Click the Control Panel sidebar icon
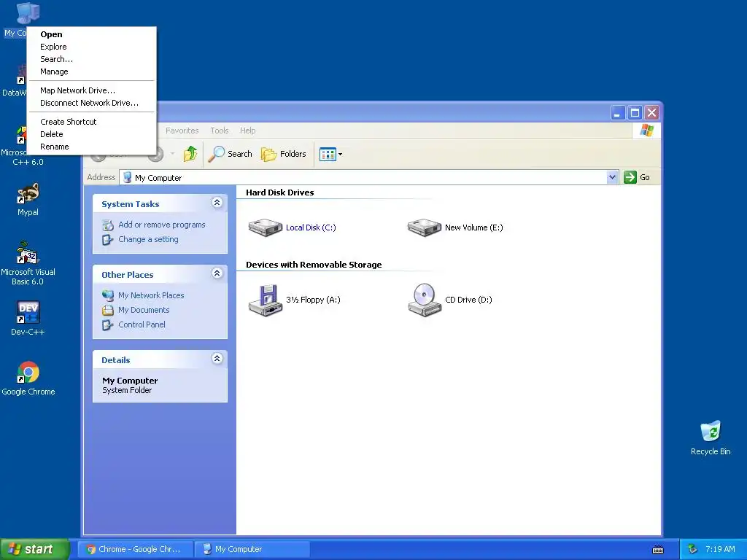The image size is (747, 560). pos(108,324)
